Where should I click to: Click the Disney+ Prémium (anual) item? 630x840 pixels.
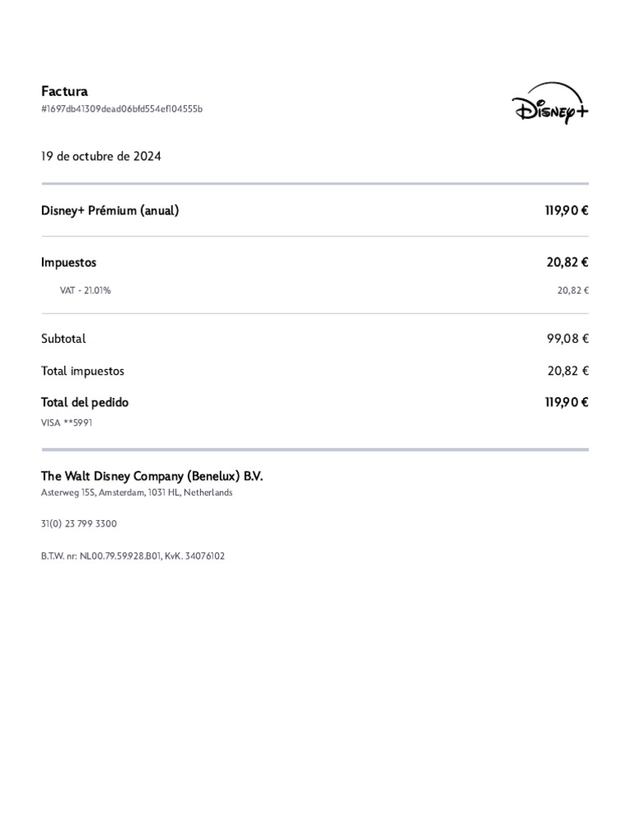pos(110,211)
